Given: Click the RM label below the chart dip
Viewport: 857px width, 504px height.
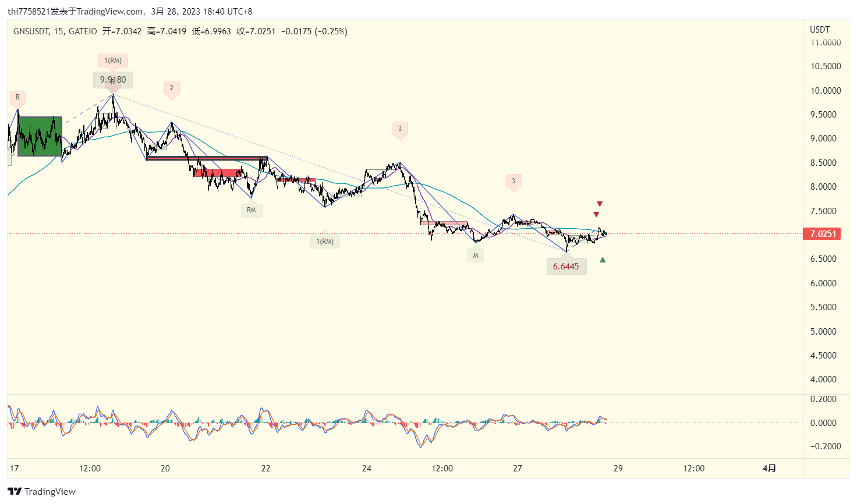Looking at the screenshot, I should (252, 210).
